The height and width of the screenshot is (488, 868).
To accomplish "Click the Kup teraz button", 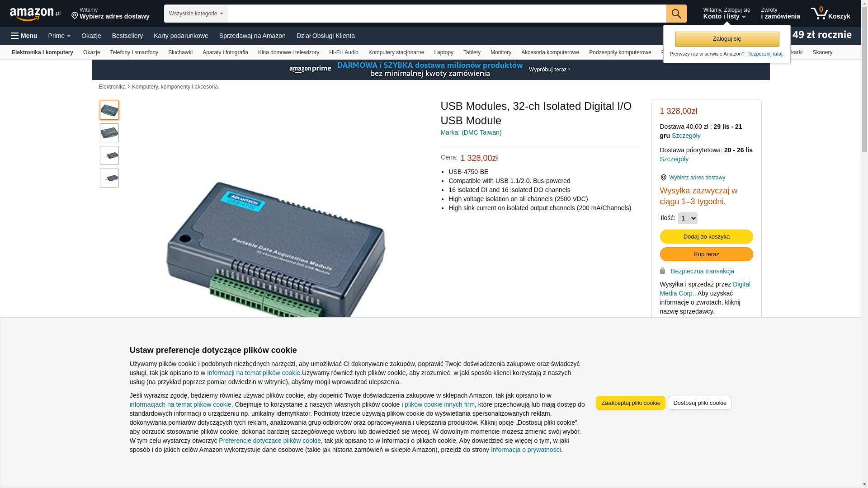I will coord(706,254).
